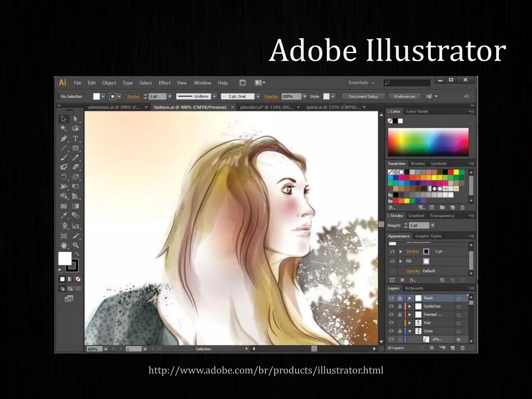Click the Preferences button
The height and width of the screenshot is (399, 532).
click(404, 96)
